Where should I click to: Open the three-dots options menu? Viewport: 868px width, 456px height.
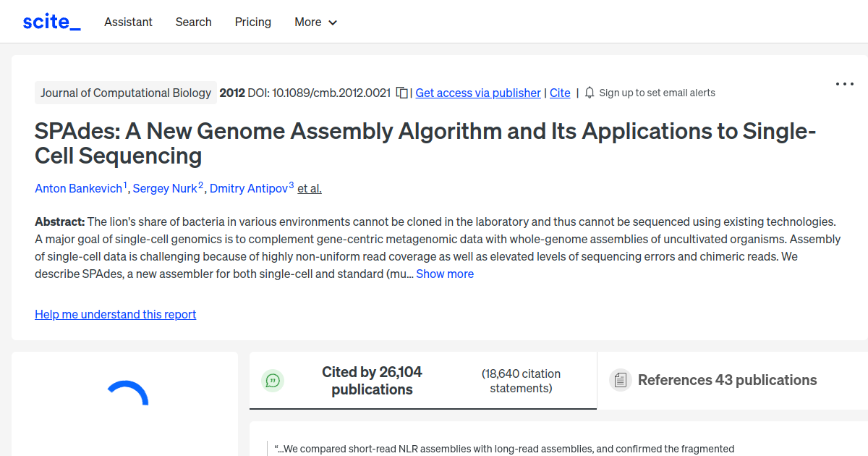tap(844, 84)
